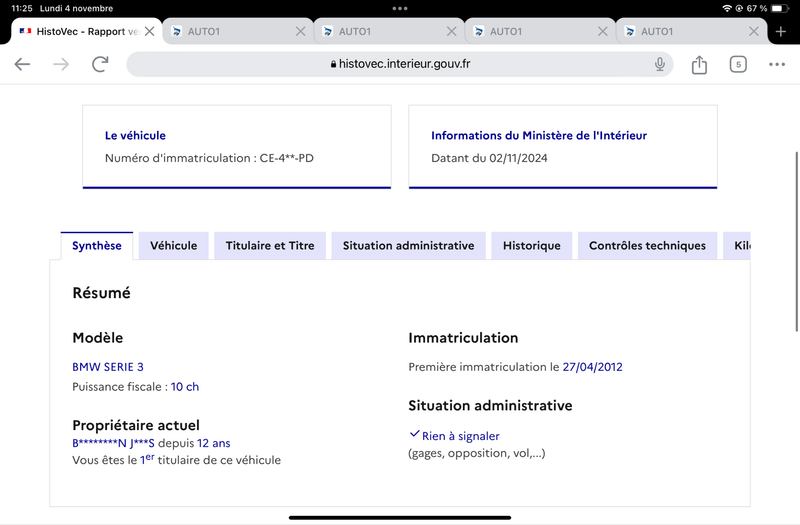Click the Rien à signaler status
The height and width of the screenshot is (525, 800).
461,436
